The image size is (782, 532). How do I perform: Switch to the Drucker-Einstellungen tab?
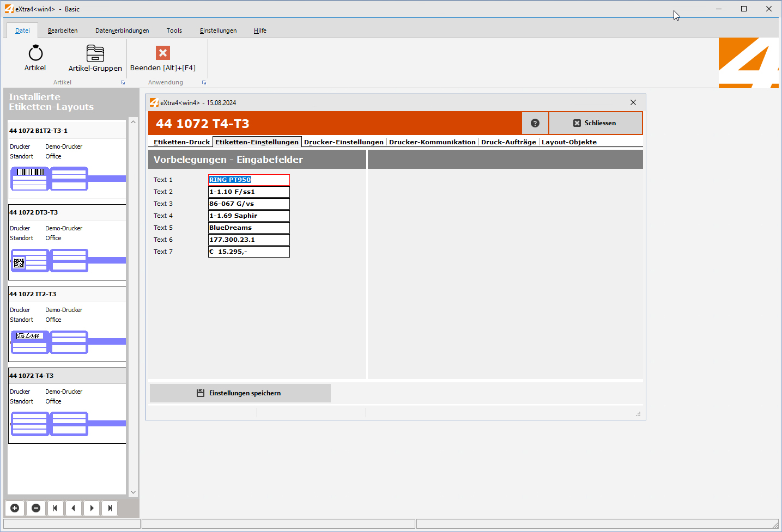point(343,142)
